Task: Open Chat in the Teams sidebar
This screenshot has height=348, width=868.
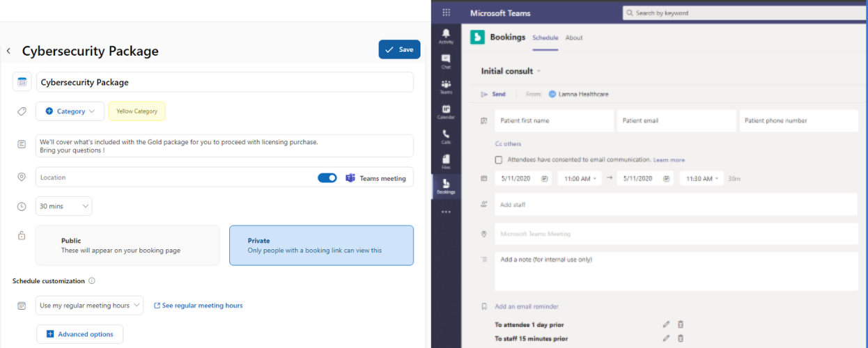Action: pos(446,61)
